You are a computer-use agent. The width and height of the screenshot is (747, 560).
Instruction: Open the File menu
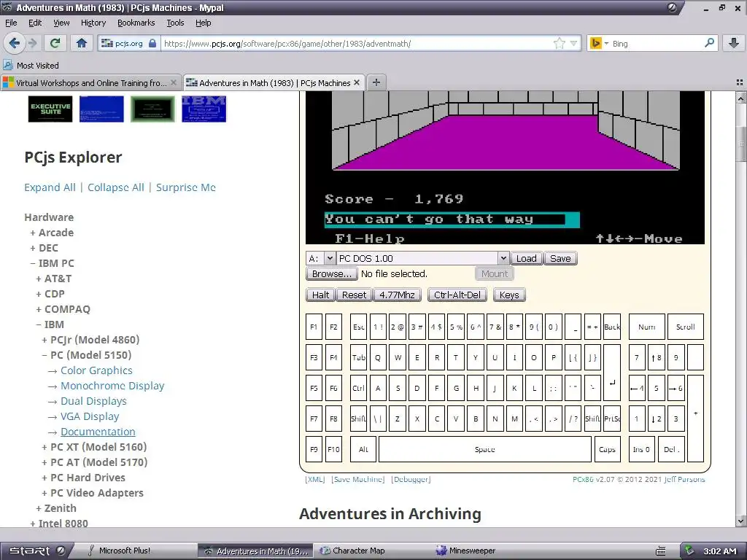[x=11, y=23]
